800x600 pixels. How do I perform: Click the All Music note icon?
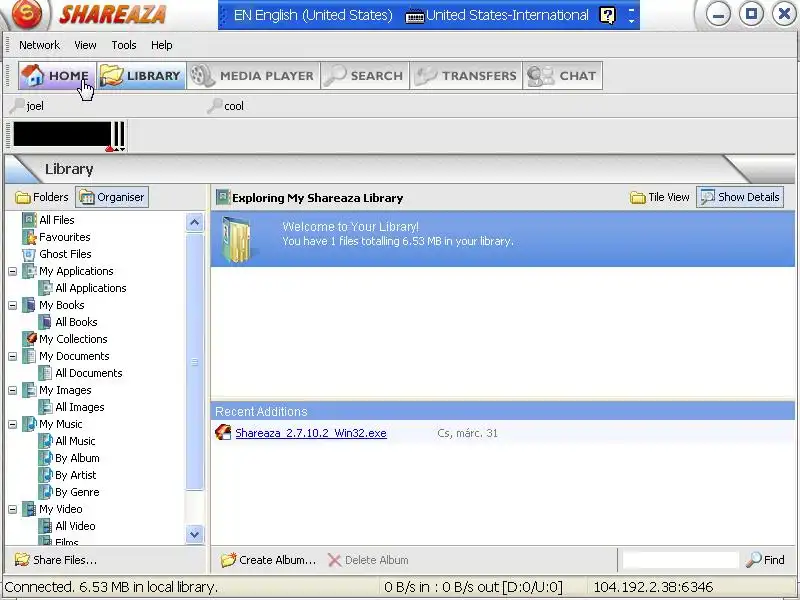[x=46, y=441]
